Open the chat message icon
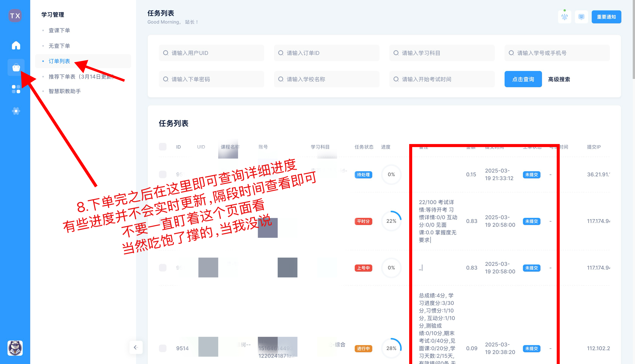The width and height of the screenshot is (635, 364). (x=581, y=17)
